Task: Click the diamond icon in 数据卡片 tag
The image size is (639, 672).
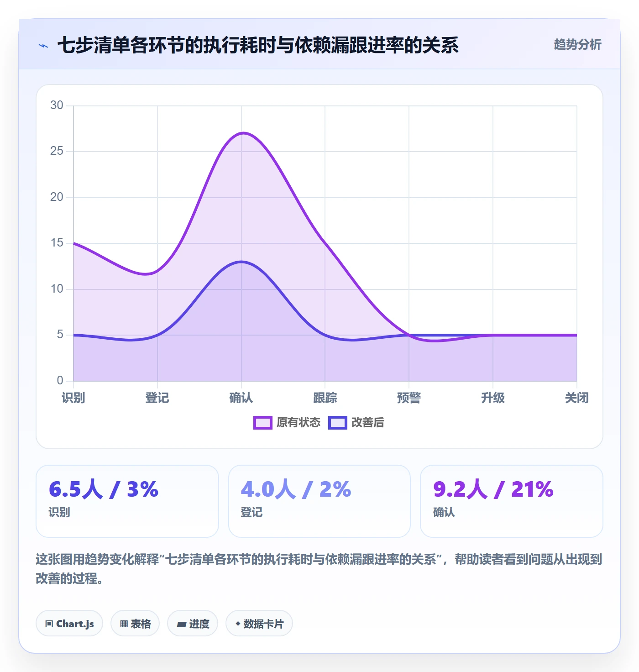Action: pyautogui.click(x=237, y=624)
